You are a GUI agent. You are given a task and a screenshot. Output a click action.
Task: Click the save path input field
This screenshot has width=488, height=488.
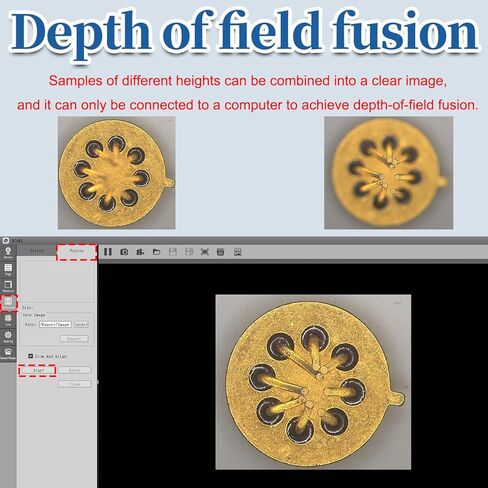point(55,324)
